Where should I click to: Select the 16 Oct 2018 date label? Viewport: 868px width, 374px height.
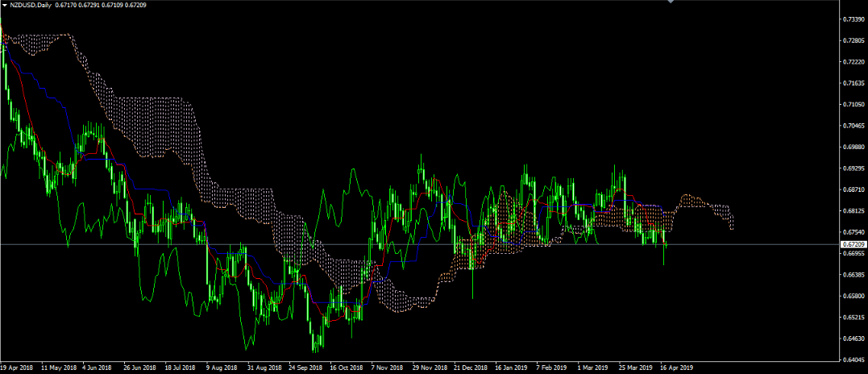(347, 367)
